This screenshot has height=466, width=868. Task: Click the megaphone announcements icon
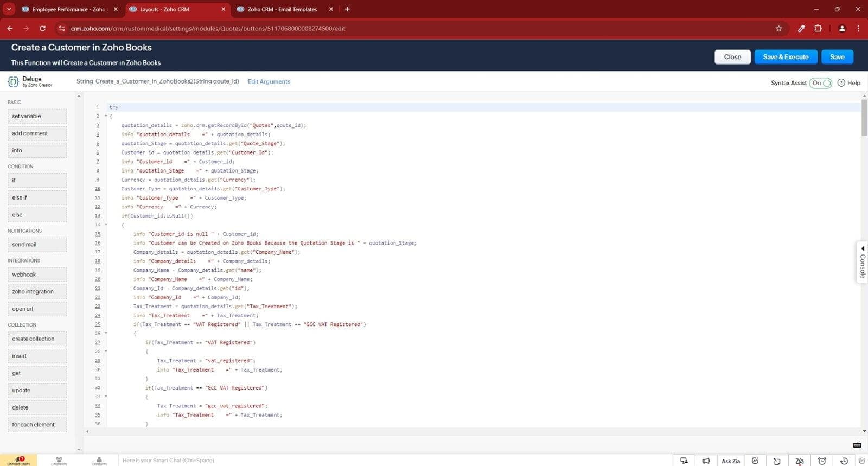[x=706, y=461]
